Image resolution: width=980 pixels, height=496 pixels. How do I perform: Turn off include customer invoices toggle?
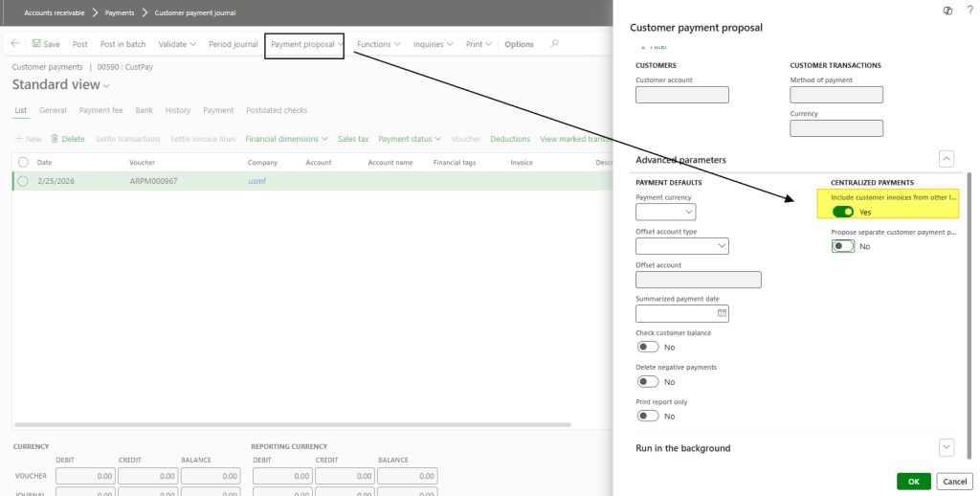click(x=842, y=212)
